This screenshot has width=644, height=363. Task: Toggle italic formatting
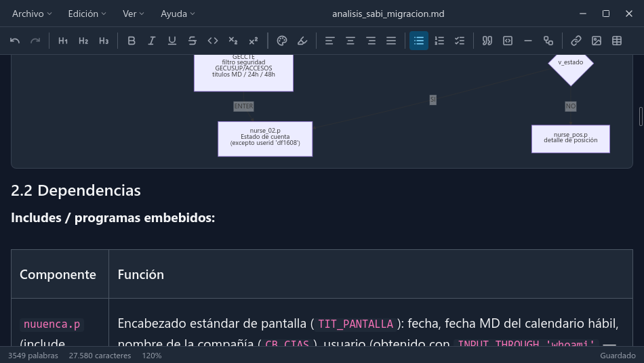(x=152, y=41)
